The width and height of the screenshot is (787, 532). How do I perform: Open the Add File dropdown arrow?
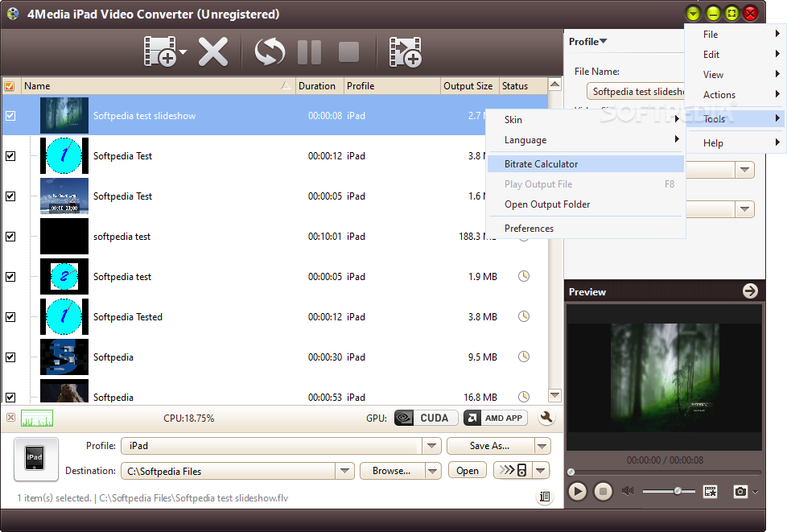183,52
